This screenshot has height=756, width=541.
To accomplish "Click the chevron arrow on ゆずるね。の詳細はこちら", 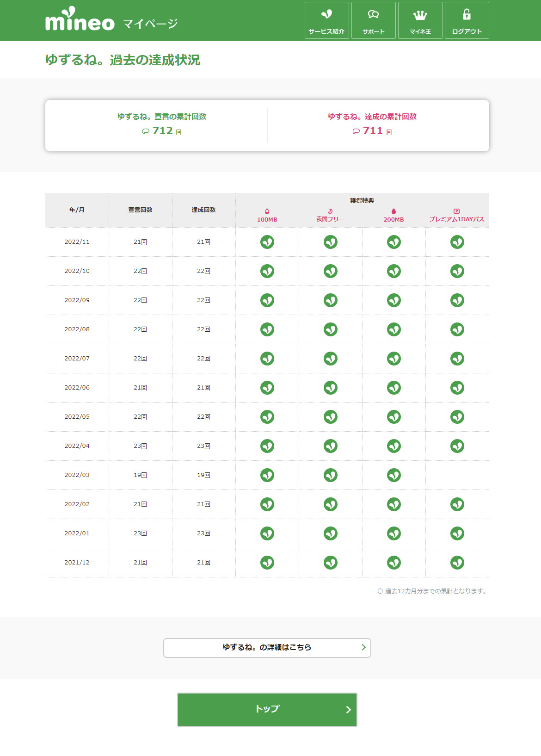I will pos(363,647).
